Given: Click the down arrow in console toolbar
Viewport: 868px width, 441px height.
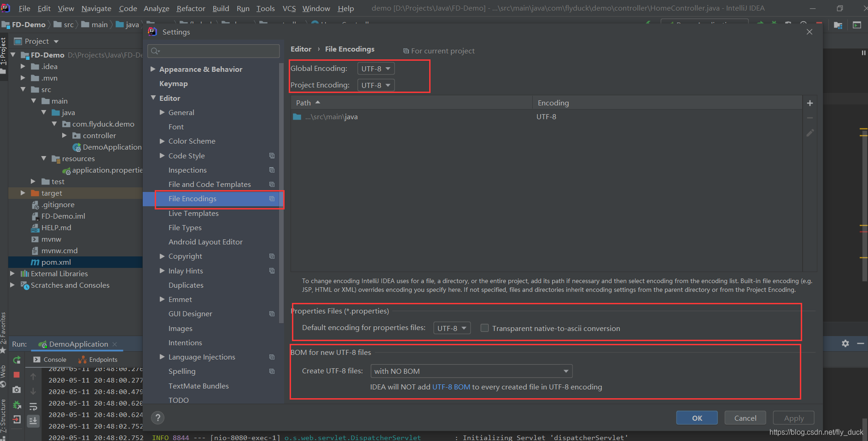Looking at the screenshot, I should pyautogui.click(x=33, y=391).
